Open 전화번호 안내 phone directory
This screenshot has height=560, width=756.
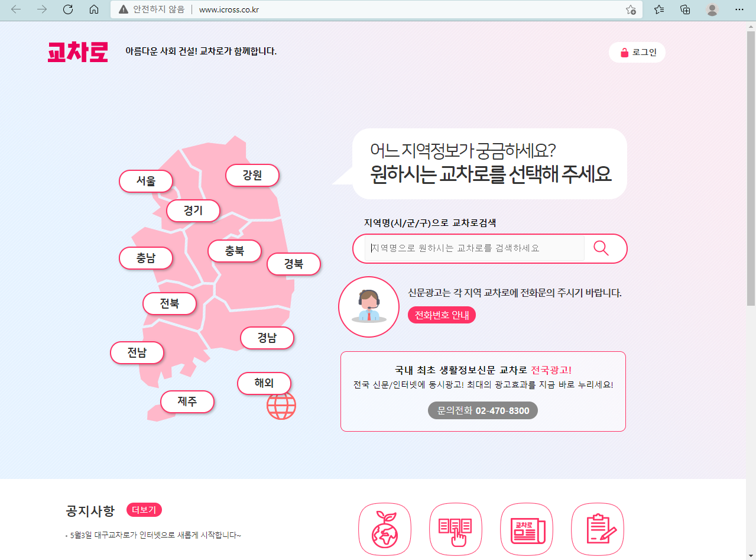(442, 315)
